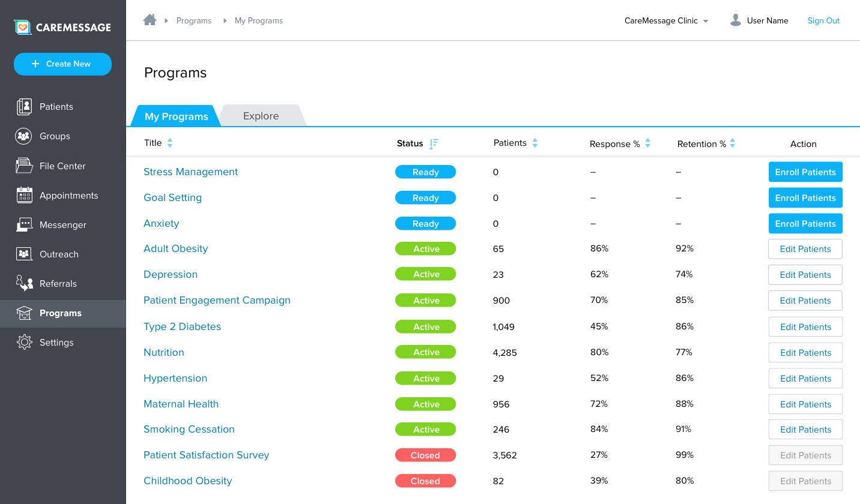
Task: Select Groups in the sidebar menu
Action: point(55,136)
